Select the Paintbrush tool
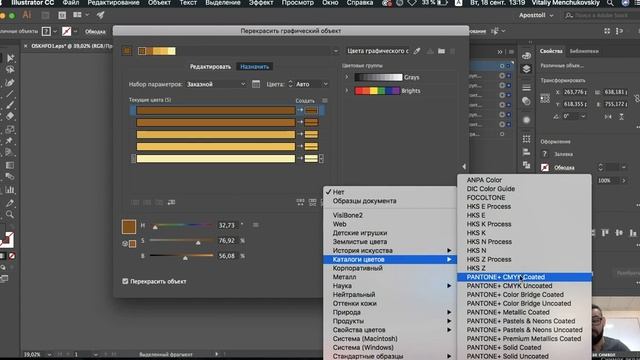Image resolution: width=640 pixels, height=360 pixels. pos(10,105)
